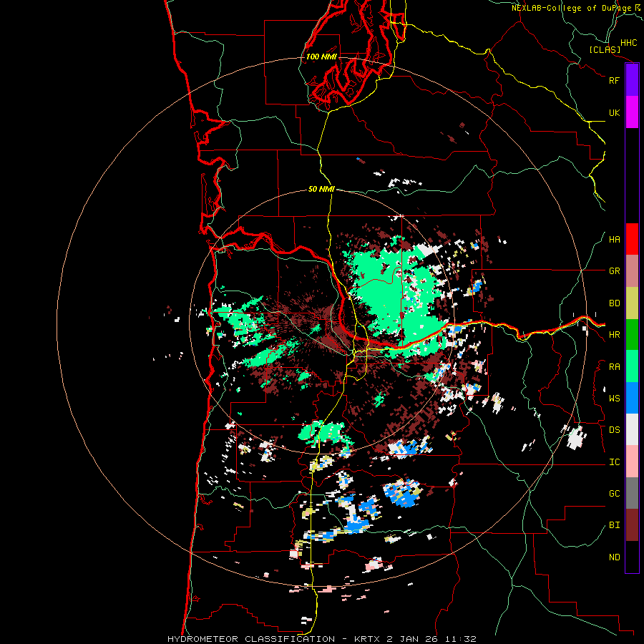
Task: Click the GC legend label
Action: point(614,494)
